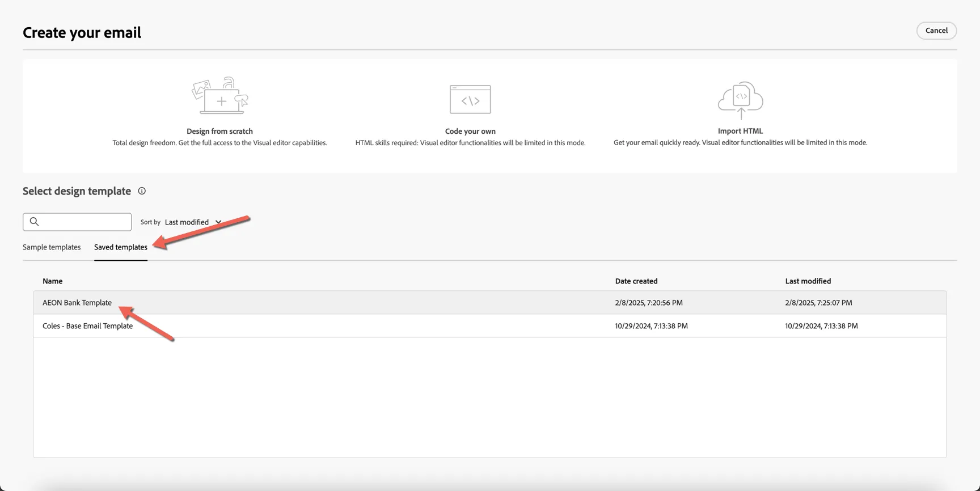
Task: Click the Code your own icon
Action: pyautogui.click(x=470, y=100)
